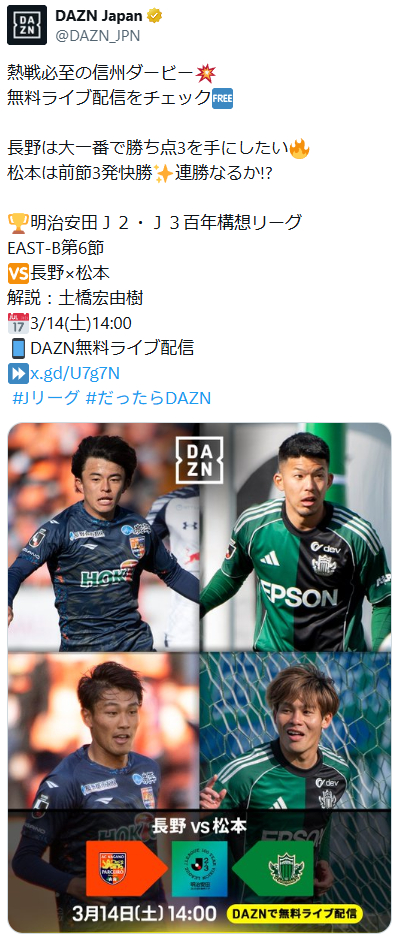Click the trophy emoji before 明治安田
Image resolution: width=401 pixels, height=941 pixels.
(x=17, y=224)
